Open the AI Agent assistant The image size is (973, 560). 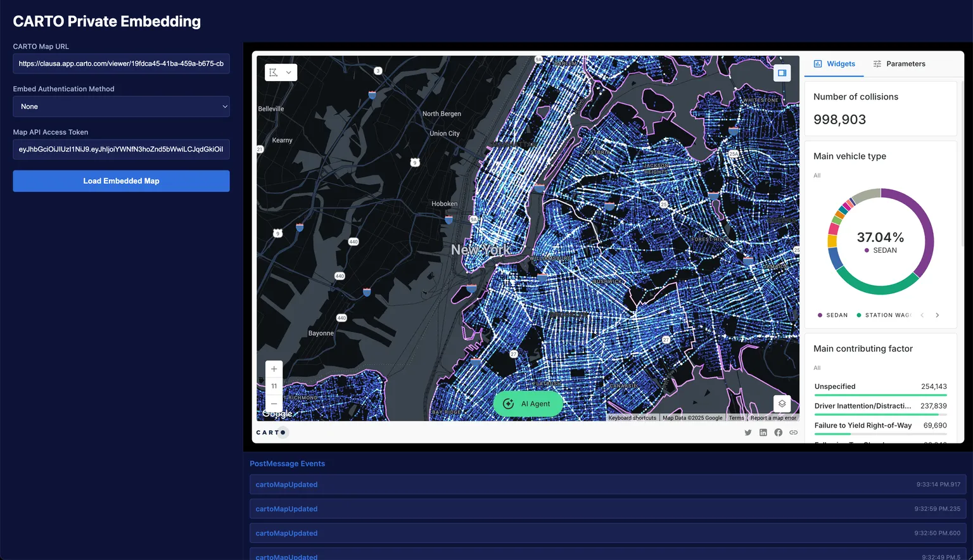(x=528, y=404)
